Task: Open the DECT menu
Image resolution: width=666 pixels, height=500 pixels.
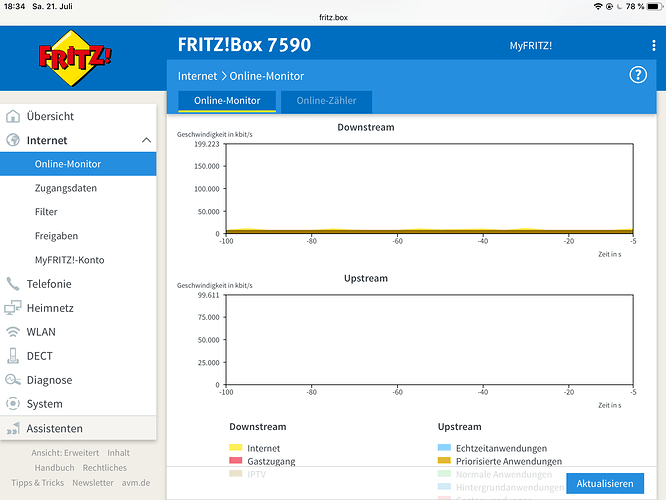Action: 78,356
